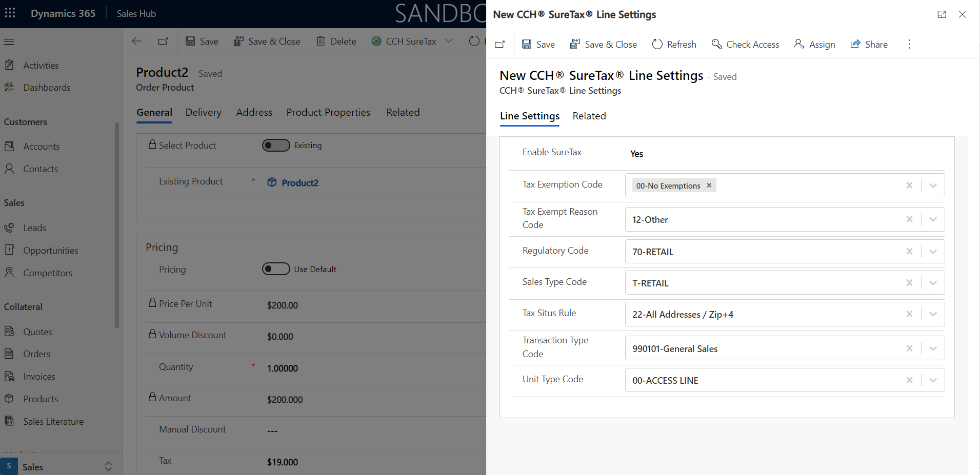Clear the Unit Type Code value
This screenshot has height=475, width=980.
[x=909, y=380]
